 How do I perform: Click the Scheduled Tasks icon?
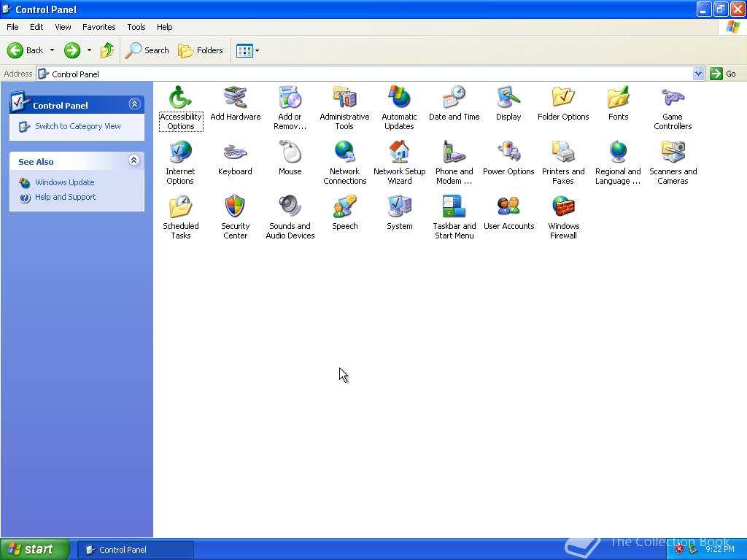pyautogui.click(x=180, y=206)
